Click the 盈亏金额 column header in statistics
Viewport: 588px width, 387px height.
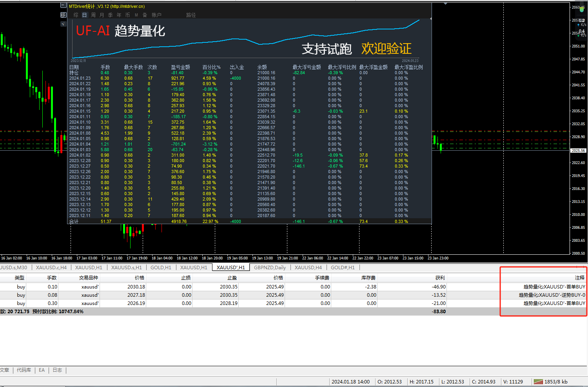pos(180,67)
